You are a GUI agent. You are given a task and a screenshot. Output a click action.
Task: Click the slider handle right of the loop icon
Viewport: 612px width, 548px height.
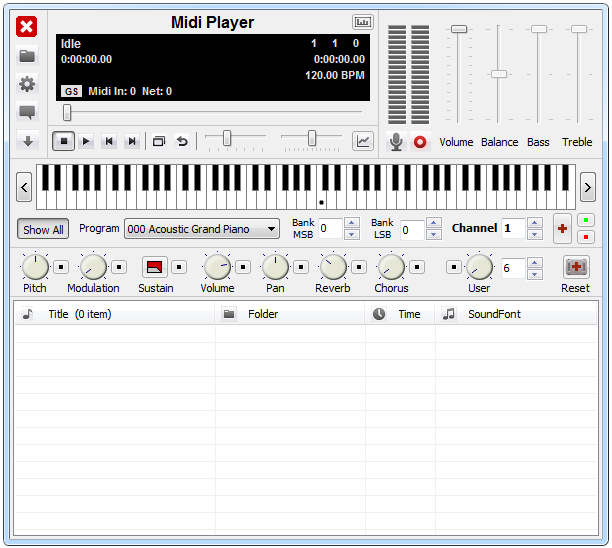point(227,138)
